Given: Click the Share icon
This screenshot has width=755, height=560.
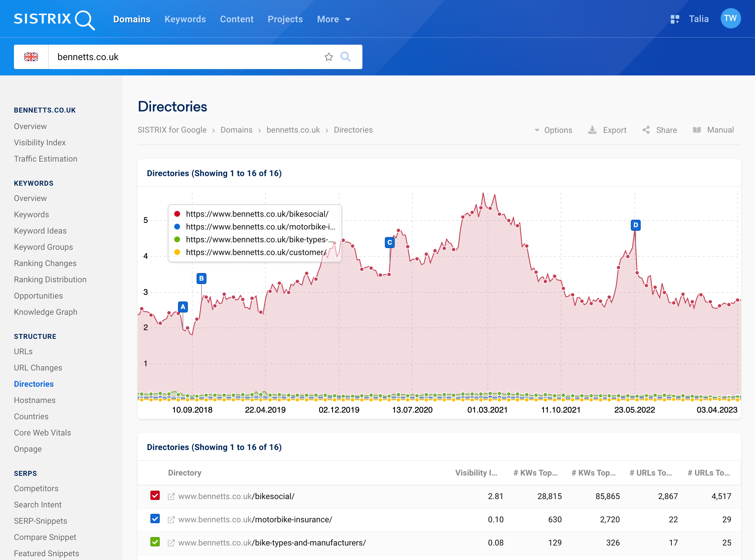Looking at the screenshot, I should (646, 130).
